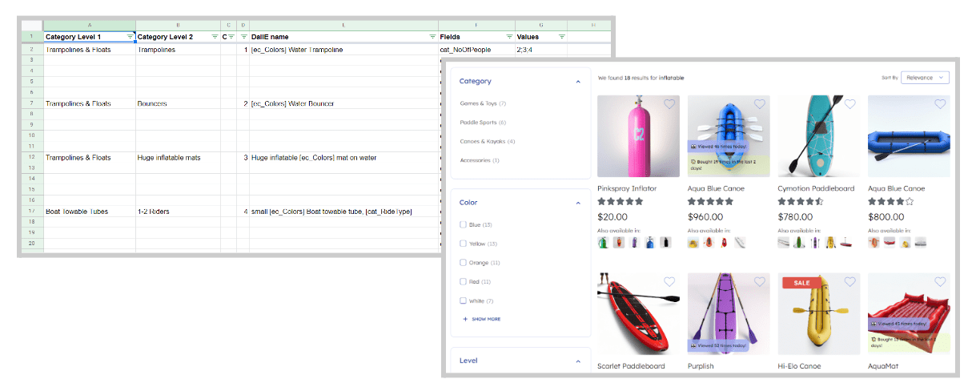The height and width of the screenshot is (387, 980).
Task: Open filter icon for Category Level 1 column
Action: (x=130, y=37)
